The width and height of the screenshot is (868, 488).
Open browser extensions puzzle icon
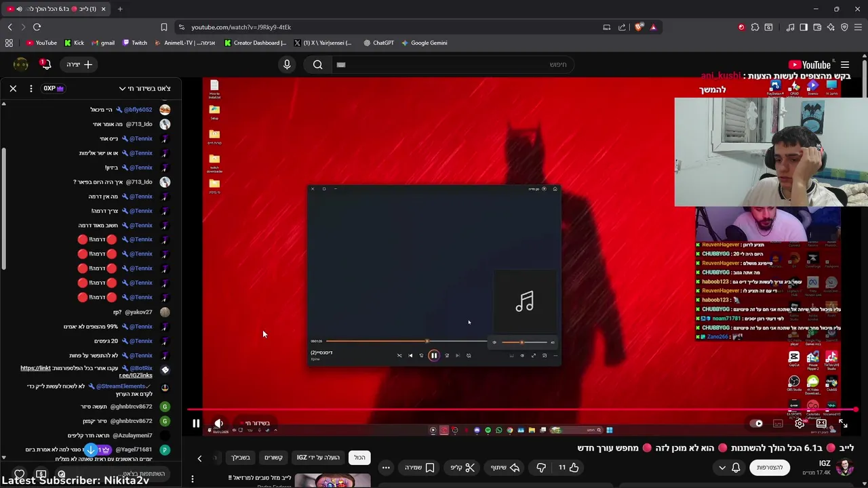click(x=755, y=27)
